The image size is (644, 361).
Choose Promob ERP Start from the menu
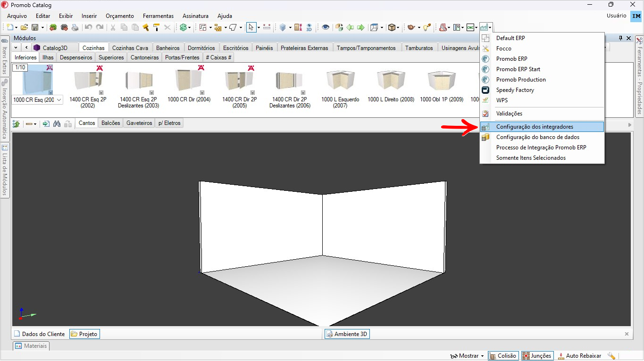[542, 69]
